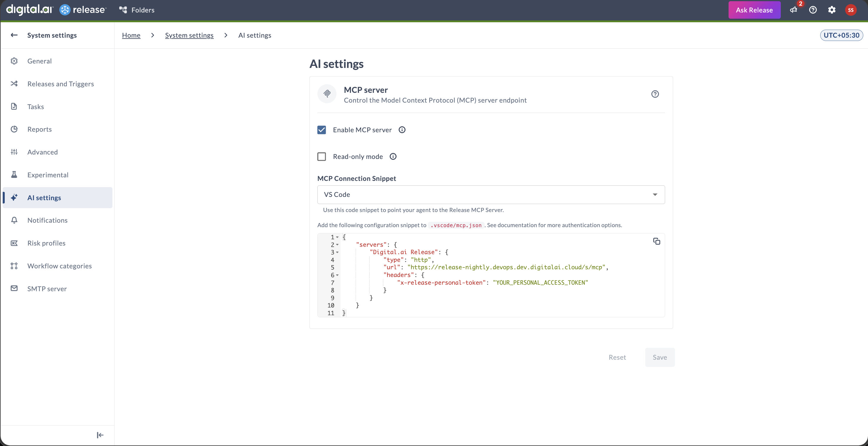Screen dimensions: 868x446
Task: Copy the configuration snippet to clipboard
Action: point(656,241)
